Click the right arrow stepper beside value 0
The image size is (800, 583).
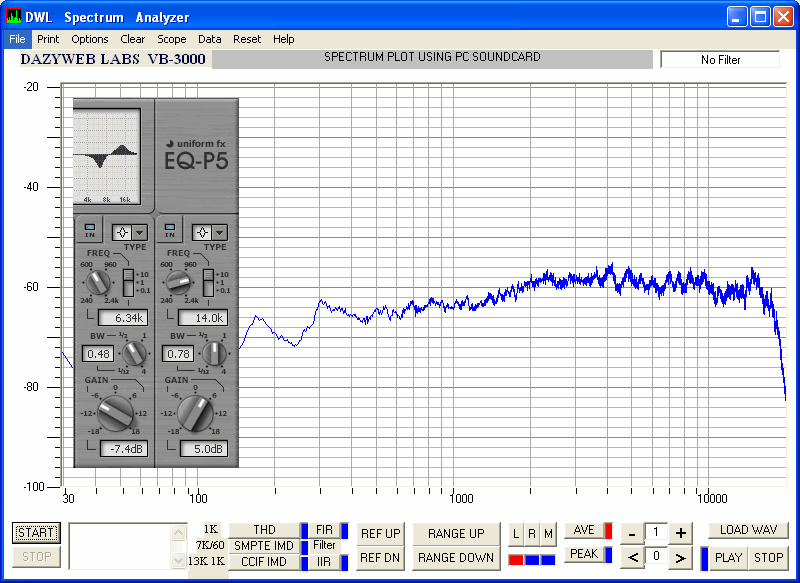pyautogui.click(x=681, y=557)
